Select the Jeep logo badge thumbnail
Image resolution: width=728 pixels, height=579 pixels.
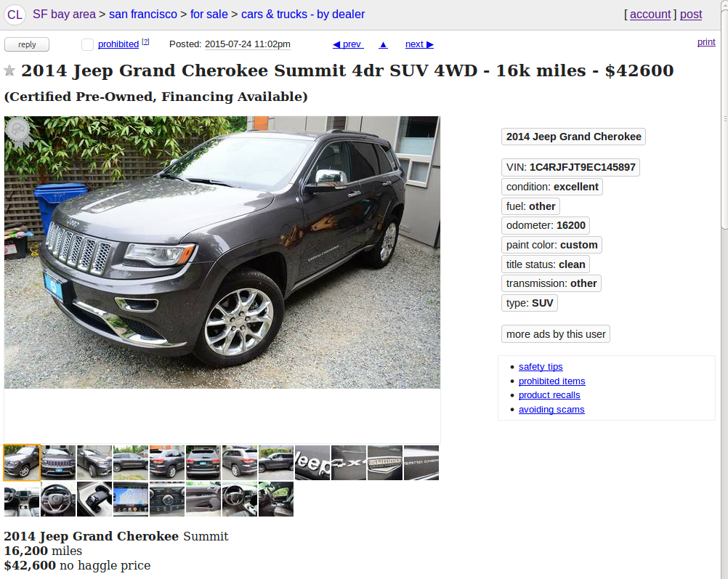point(312,463)
